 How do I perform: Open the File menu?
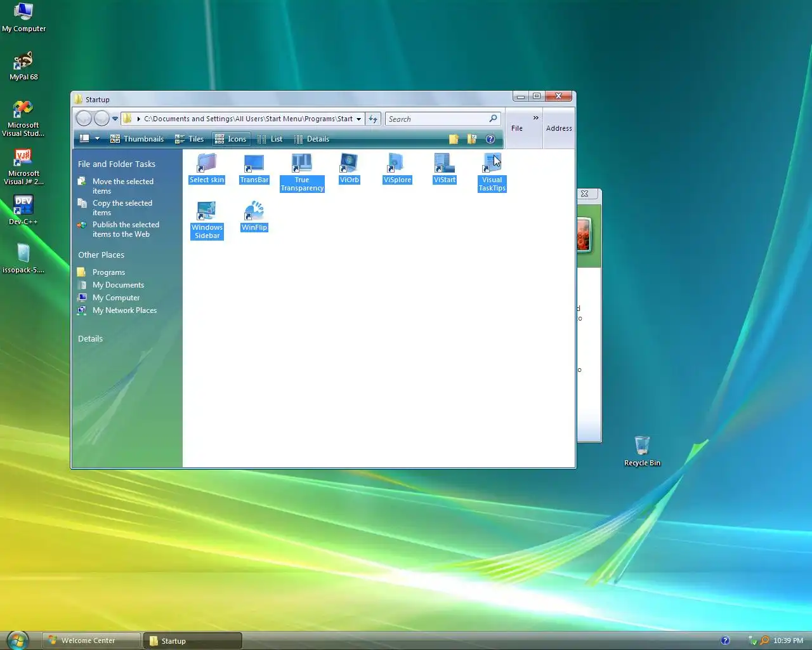(x=517, y=128)
